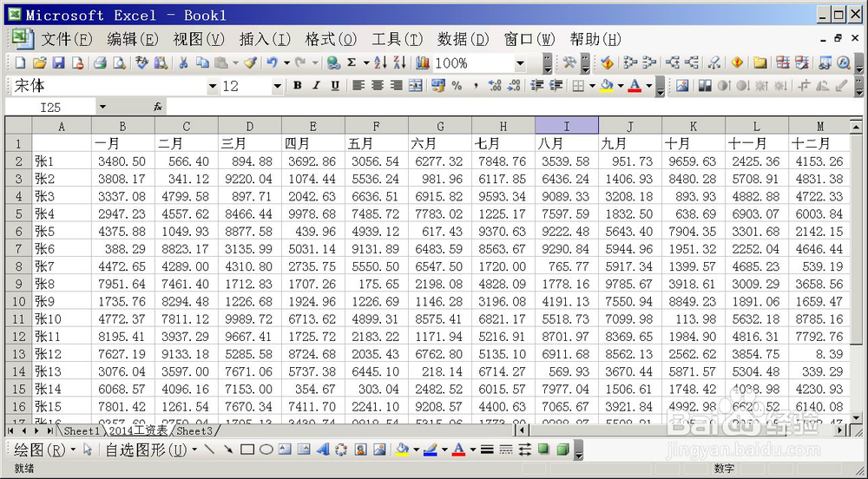Click the vertical scrollbar down arrow

(x=857, y=417)
